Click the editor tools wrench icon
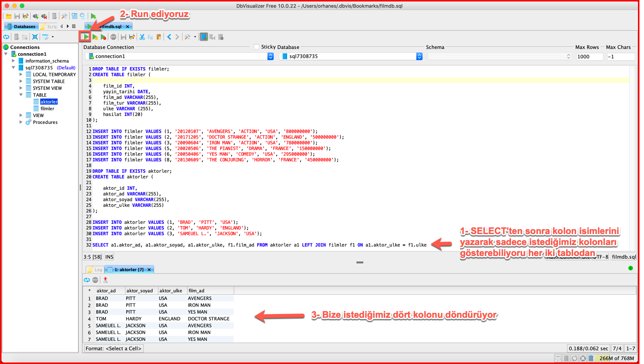644x364 pixels. pos(187,37)
